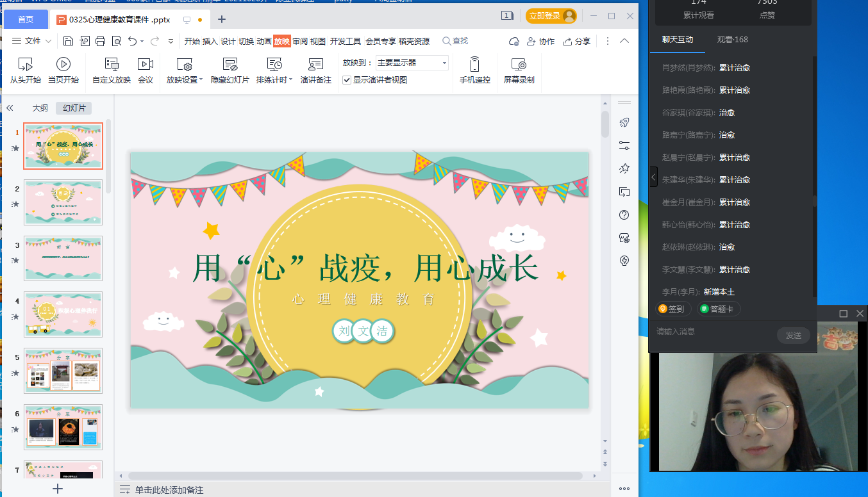868x497 pixels.
Task: Collapse chat panel with side arrow
Action: click(x=653, y=176)
